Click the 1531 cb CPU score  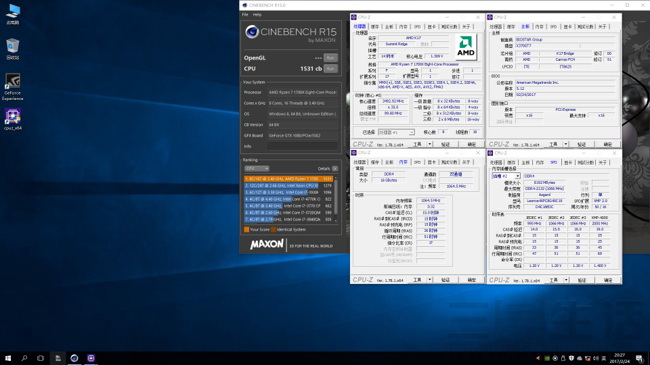click(311, 68)
